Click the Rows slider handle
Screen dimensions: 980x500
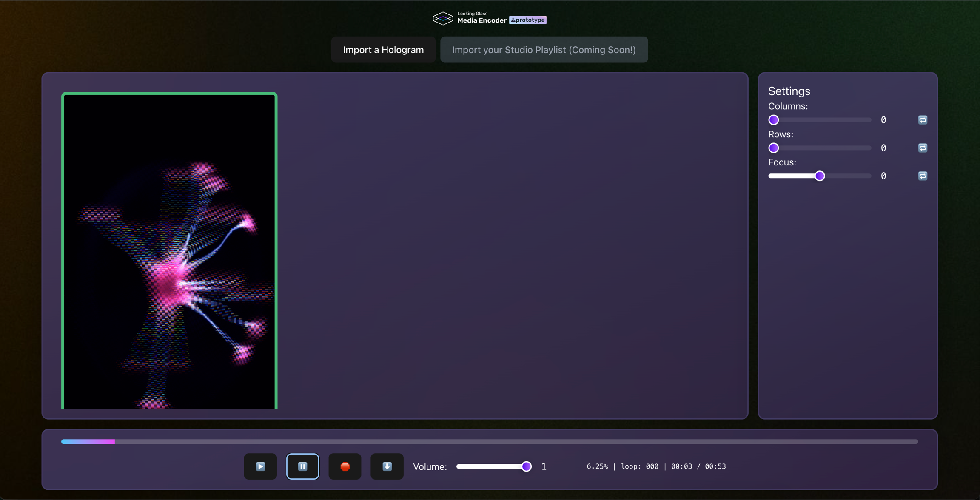coord(773,148)
